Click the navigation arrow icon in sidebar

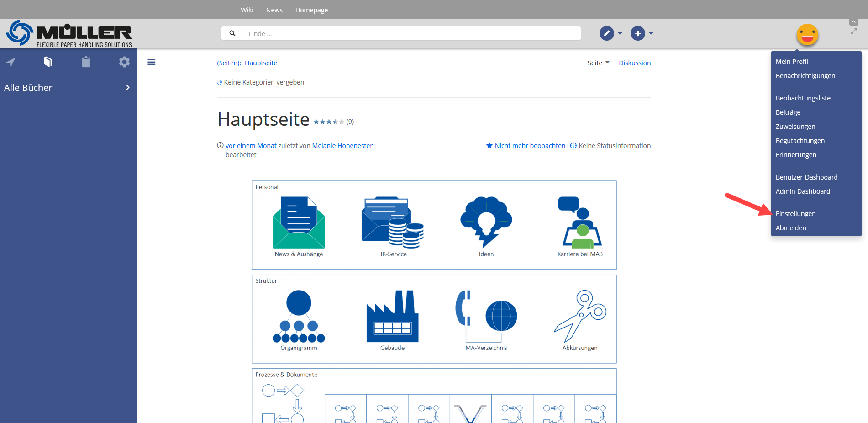click(x=11, y=62)
